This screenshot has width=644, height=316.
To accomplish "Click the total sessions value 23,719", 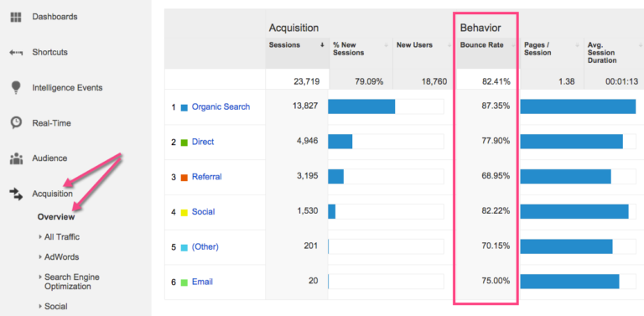I will 306,81.
